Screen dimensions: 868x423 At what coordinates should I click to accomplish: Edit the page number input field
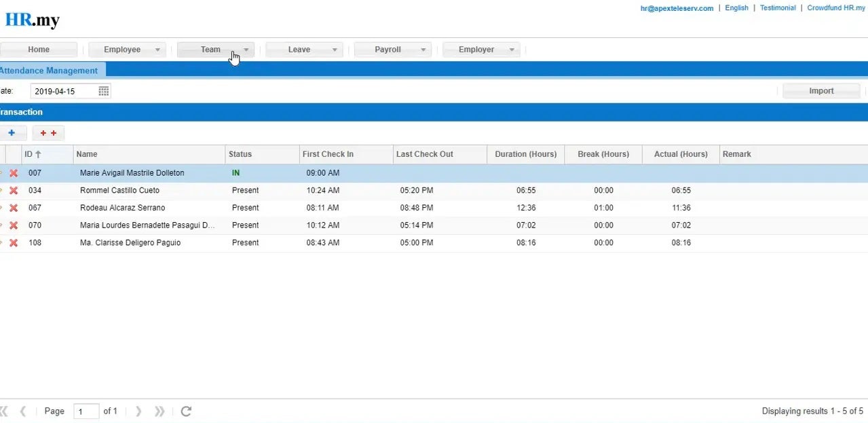pyautogui.click(x=86, y=411)
